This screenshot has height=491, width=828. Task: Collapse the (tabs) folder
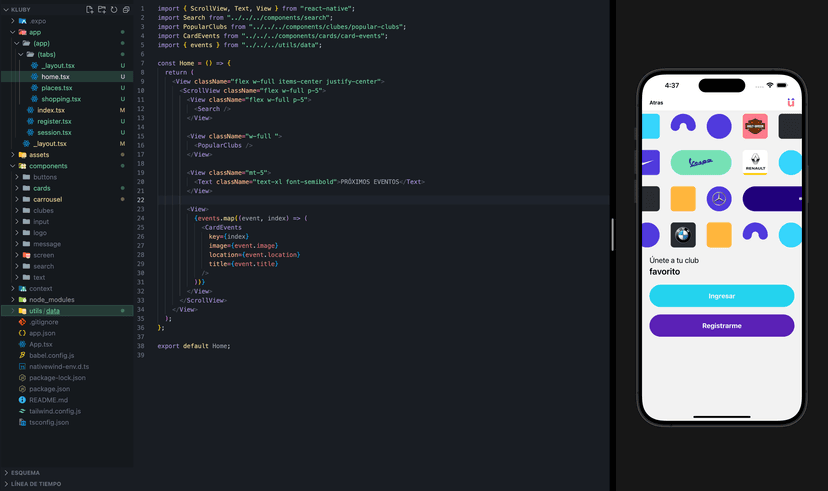pyautogui.click(x=21, y=54)
